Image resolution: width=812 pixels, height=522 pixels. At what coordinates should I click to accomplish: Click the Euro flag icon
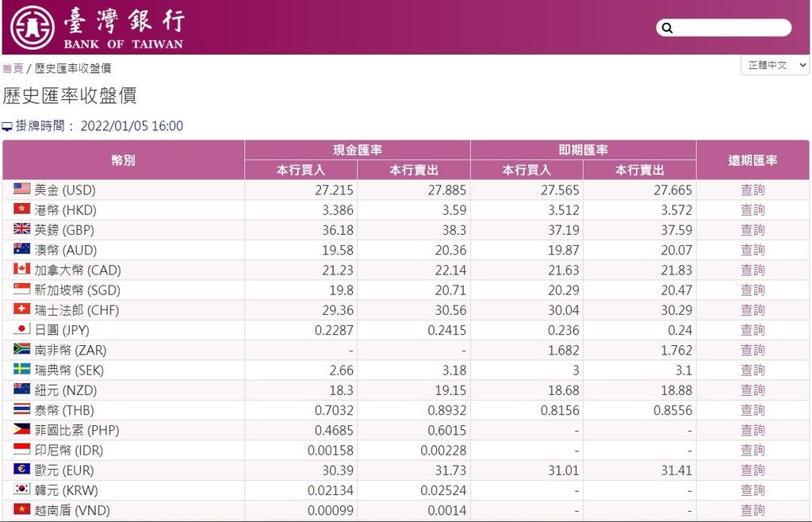point(21,469)
